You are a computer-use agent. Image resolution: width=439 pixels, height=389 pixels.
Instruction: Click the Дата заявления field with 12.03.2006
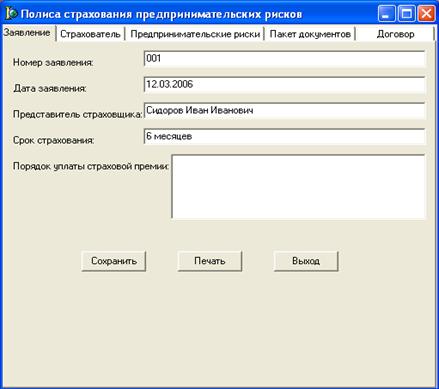(x=285, y=85)
